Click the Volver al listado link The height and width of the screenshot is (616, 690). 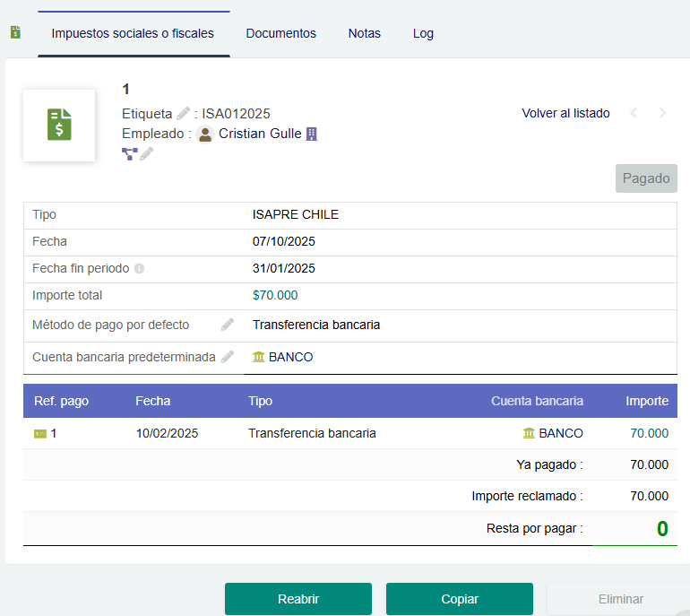tap(565, 113)
